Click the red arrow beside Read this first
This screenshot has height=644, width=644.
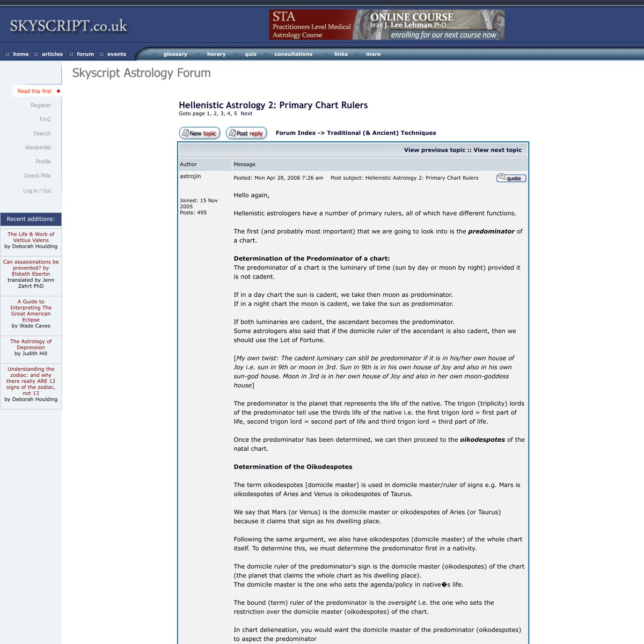(59, 91)
